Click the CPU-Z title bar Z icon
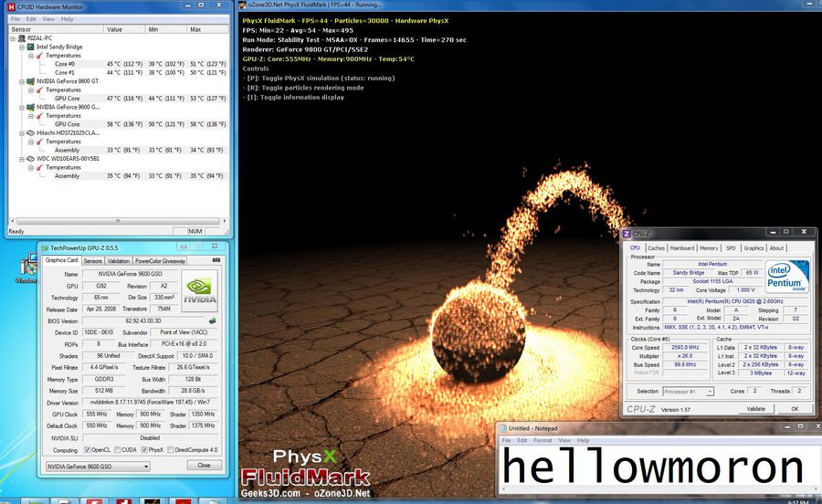Image resolution: width=822 pixels, height=504 pixels. pos(627,233)
